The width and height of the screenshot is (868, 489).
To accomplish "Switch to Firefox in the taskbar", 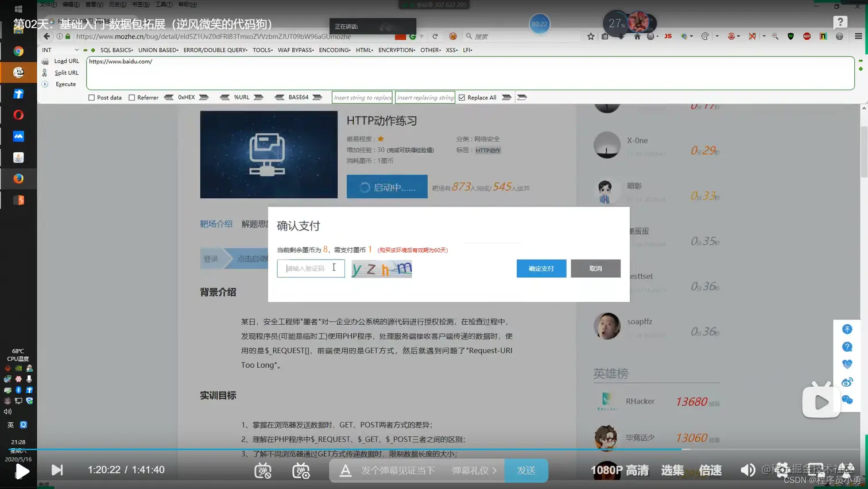I will pos(18,179).
